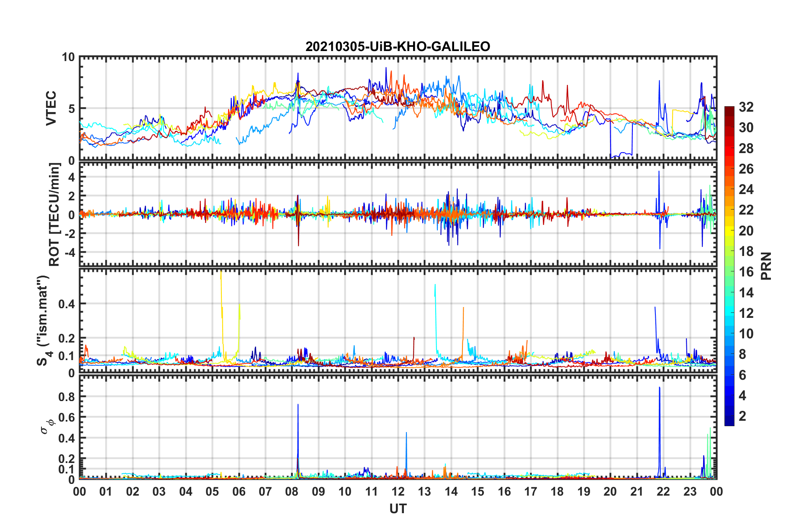Screen dimensions: 796x532
Task: Click the S4 scintillation plot panel
Action: pyautogui.click(x=398, y=320)
